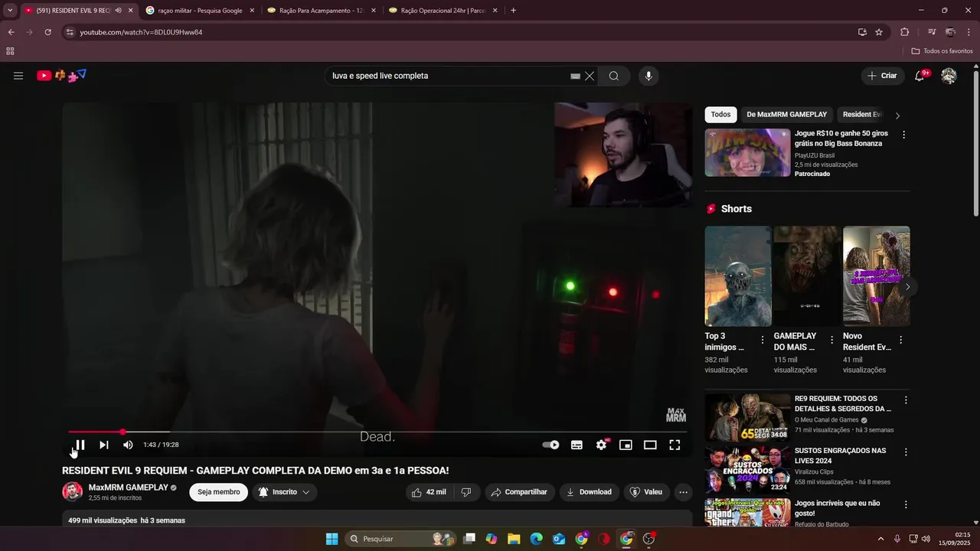This screenshot has height=551, width=980.
Task: Dislike the video
Action: 465,492
